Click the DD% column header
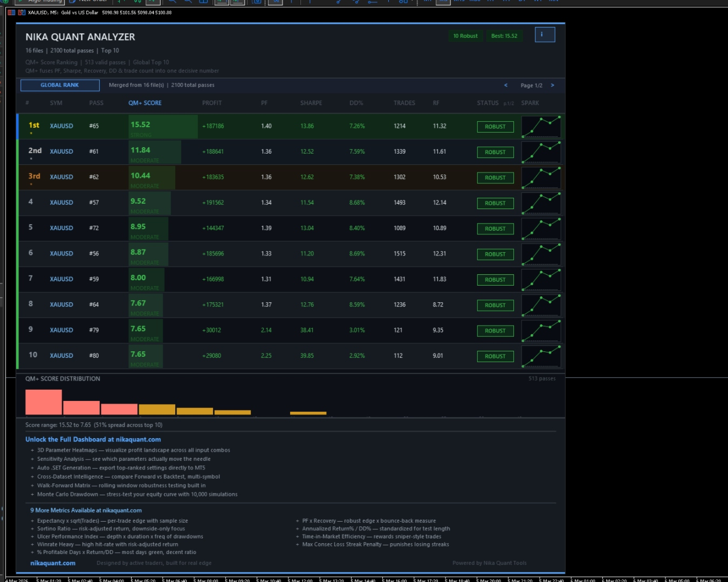Image resolution: width=728 pixels, height=582 pixels. pos(356,103)
